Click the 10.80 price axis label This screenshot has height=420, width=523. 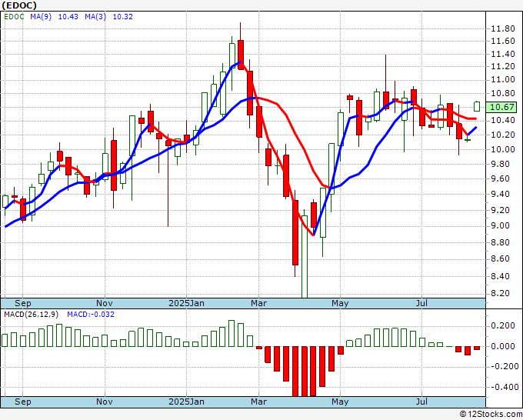pyautogui.click(x=503, y=93)
